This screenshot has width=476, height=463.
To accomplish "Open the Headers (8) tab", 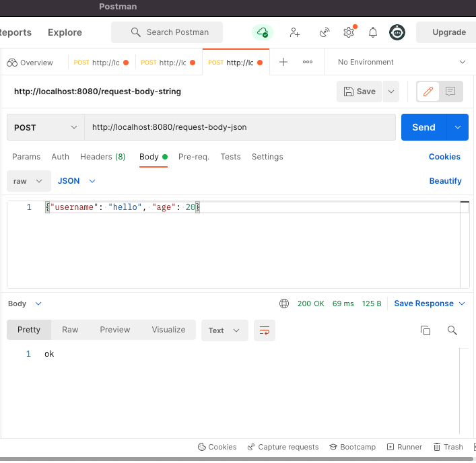I will click(x=102, y=157).
